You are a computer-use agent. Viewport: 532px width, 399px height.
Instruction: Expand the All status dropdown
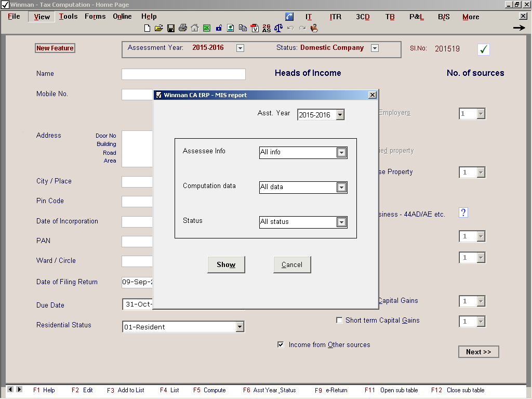tap(342, 222)
